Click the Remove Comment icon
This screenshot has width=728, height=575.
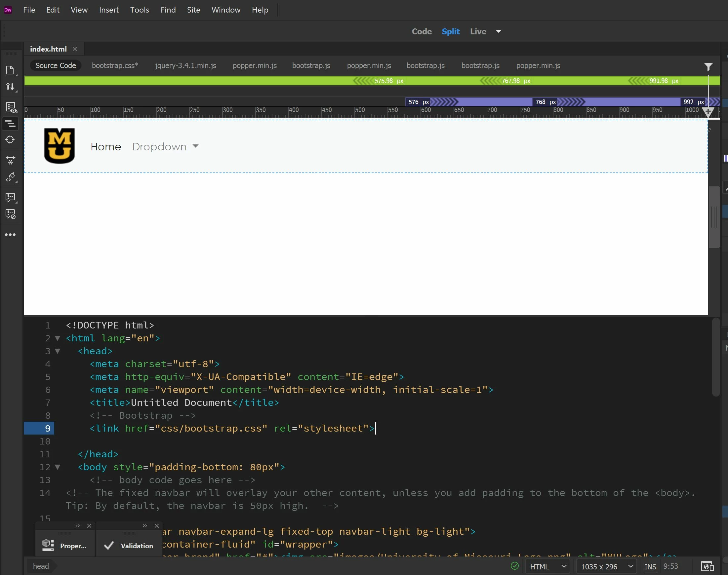pos(11,214)
